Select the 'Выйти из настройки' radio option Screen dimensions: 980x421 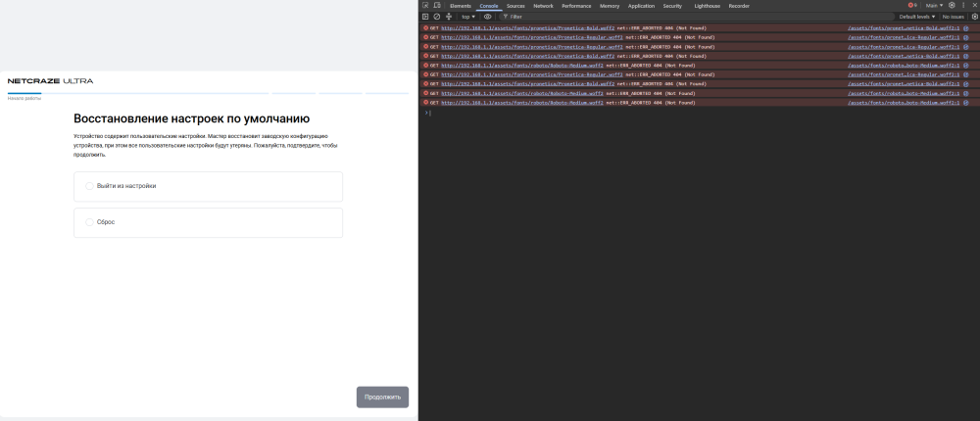click(x=89, y=186)
